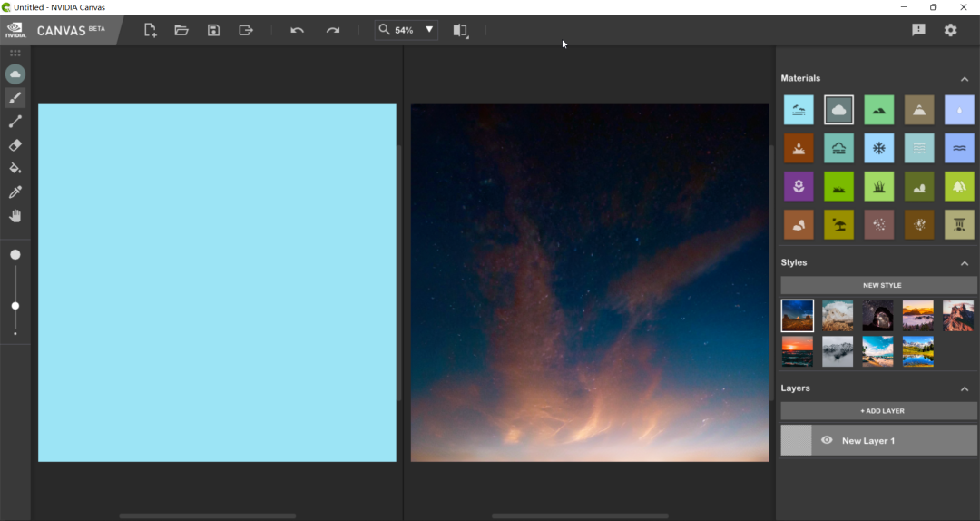Image resolution: width=980 pixels, height=521 pixels.
Task: Select the Eyedropper tool
Action: 15,192
